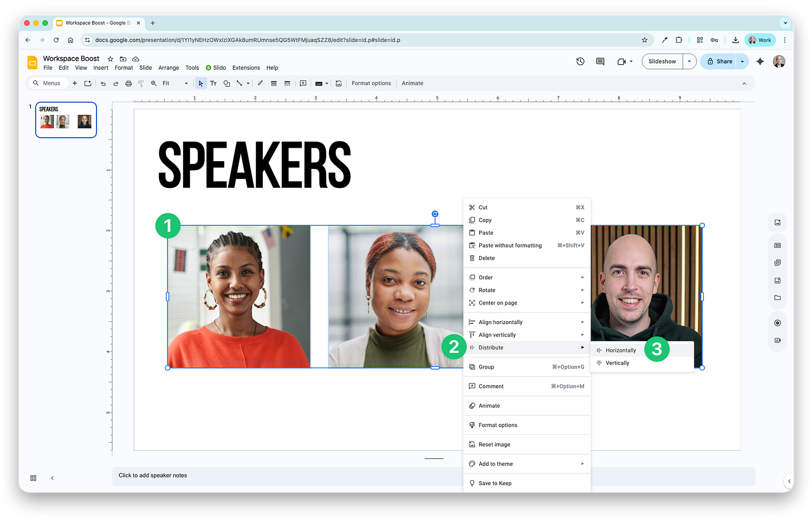Check the cloud saved status icon
This screenshot has width=812, height=522.
pos(136,59)
